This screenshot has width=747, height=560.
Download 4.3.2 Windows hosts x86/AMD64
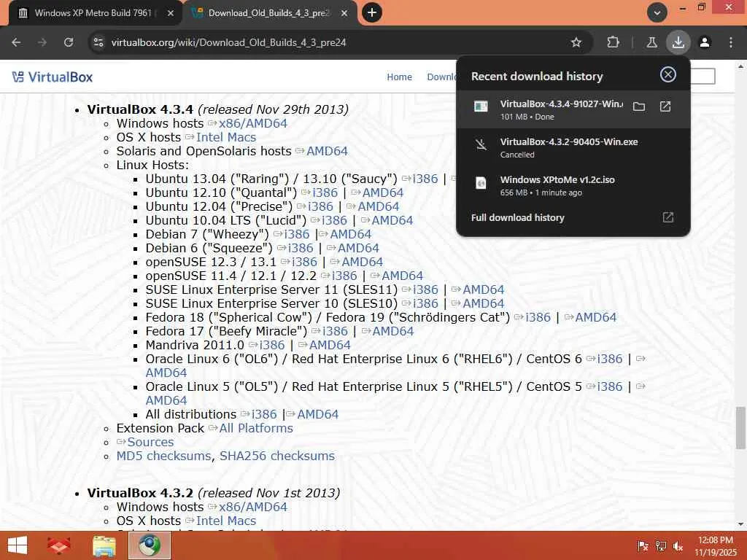click(252, 507)
